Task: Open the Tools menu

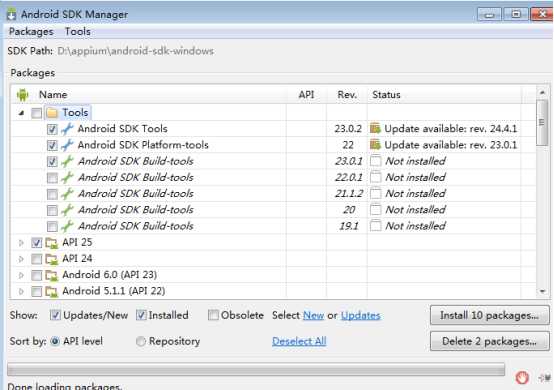Action: coord(78,32)
